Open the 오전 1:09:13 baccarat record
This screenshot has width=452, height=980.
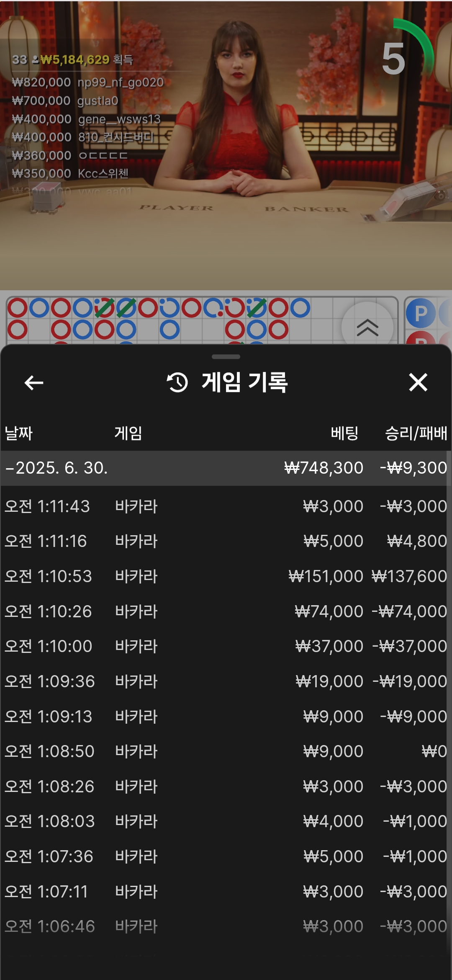point(226,717)
